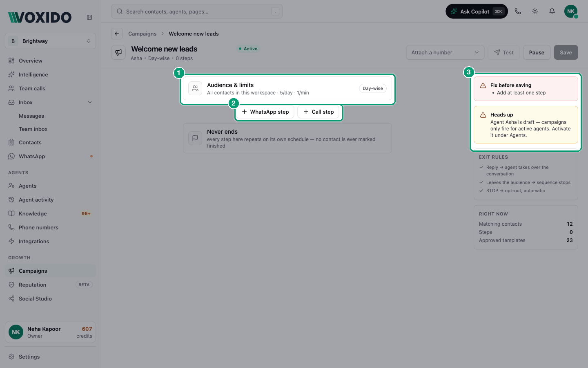
Task: Navigate to Agents
Action: tap(50, 186)
